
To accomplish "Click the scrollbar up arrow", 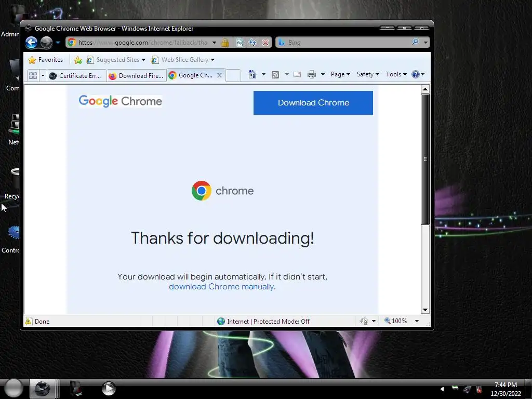I will coord(425,89).
